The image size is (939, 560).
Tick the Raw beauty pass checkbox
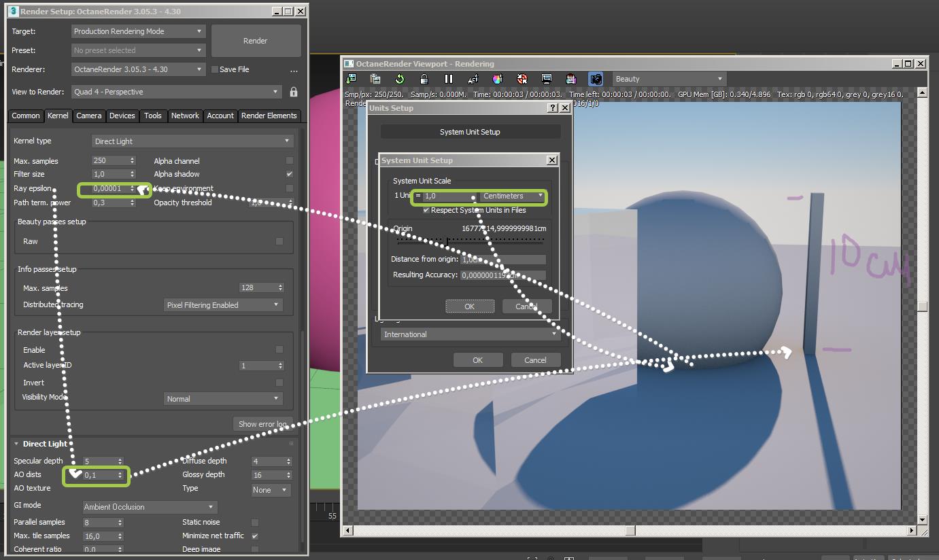tap(279, 241)
